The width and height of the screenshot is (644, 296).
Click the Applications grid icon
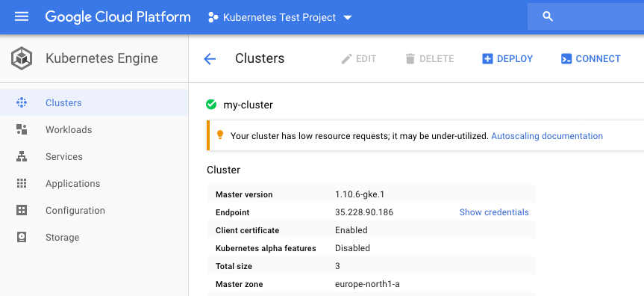pyautogui.click(x=22, y=183)
